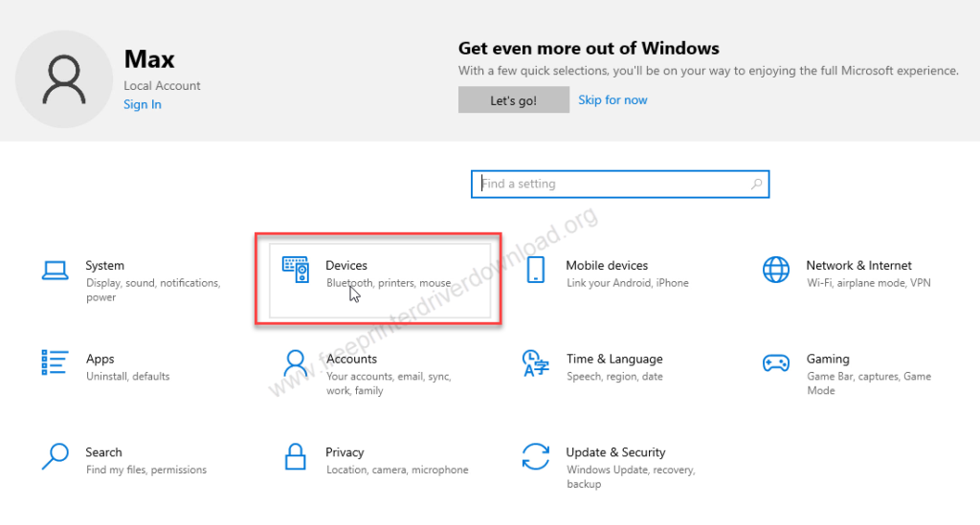Open the Apps list icon
Screen dimensions: 980x525
(x=55, y=362)
